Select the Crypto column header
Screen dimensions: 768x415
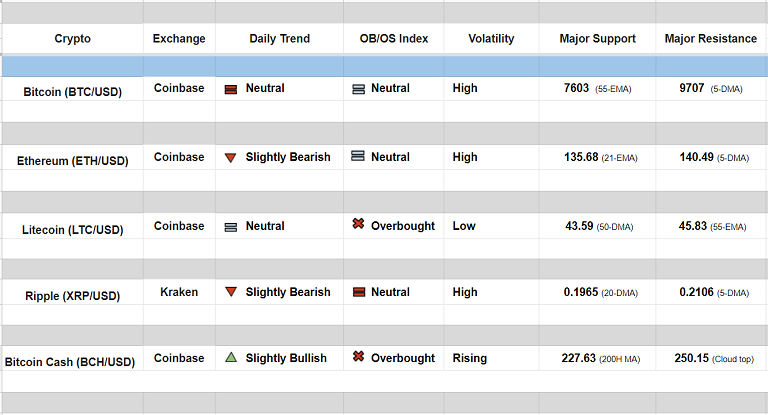(x=72, y=39)
